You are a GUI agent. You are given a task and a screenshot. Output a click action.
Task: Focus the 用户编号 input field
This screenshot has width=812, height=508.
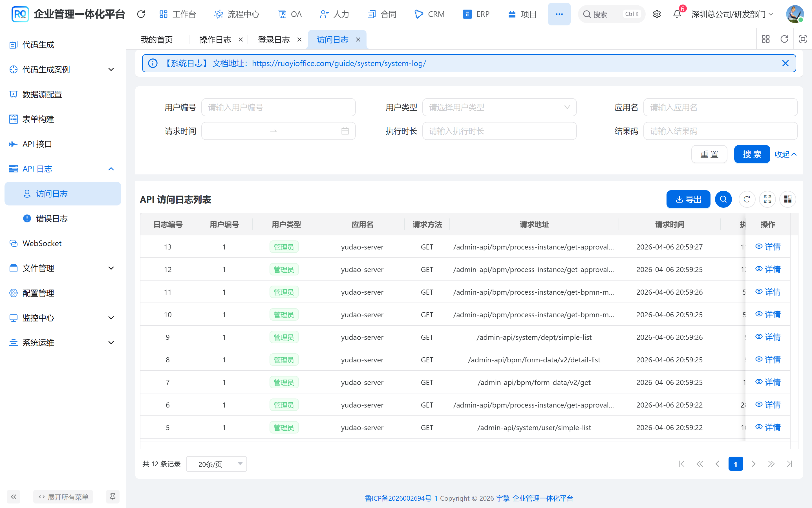278,107
